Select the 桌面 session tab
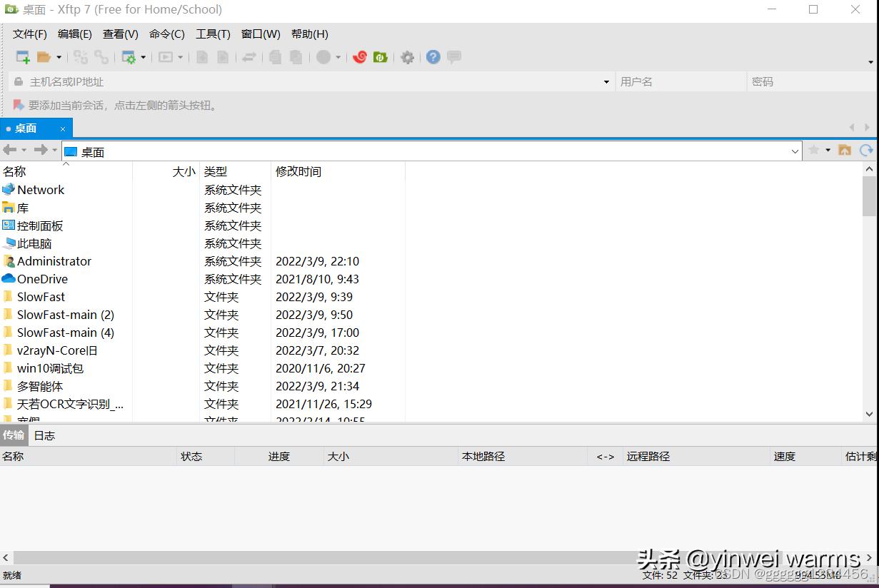 (x=25, y=128)
